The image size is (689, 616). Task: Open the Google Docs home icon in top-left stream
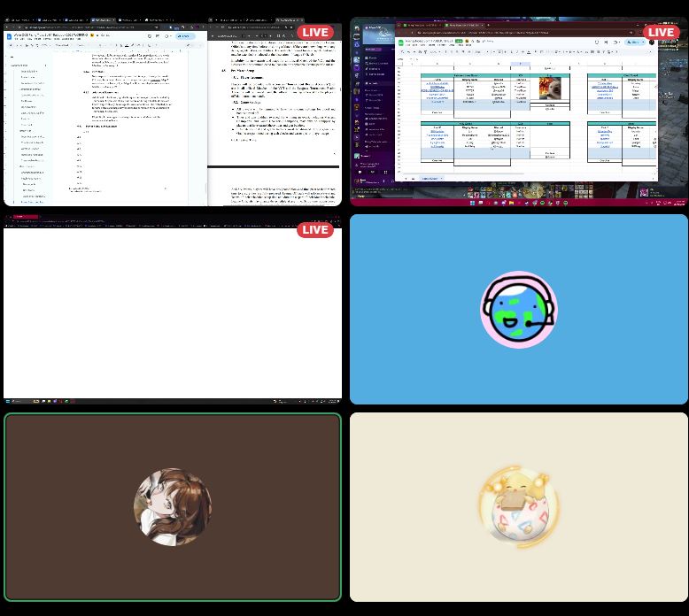point(9,36)
